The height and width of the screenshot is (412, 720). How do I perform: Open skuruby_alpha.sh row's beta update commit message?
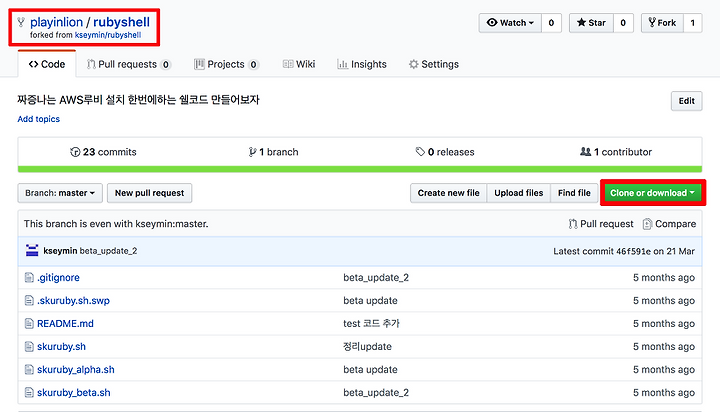tap(371, 369)
